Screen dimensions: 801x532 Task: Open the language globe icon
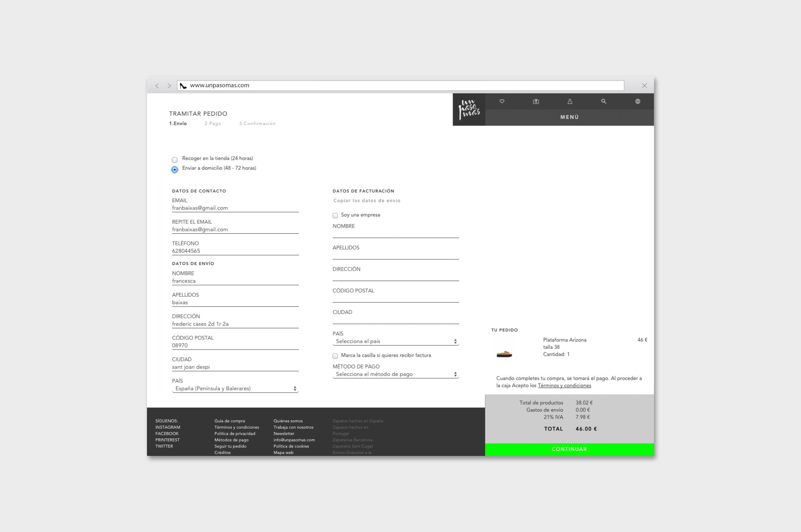coord(638,101)
